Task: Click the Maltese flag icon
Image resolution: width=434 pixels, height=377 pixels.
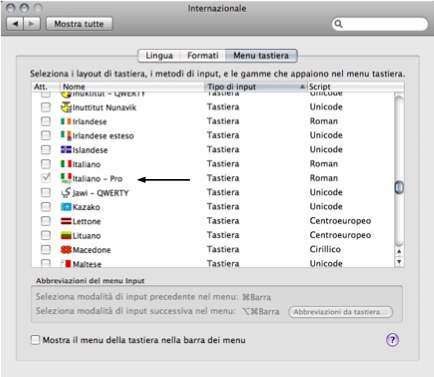Action: (x=66, y=264)
